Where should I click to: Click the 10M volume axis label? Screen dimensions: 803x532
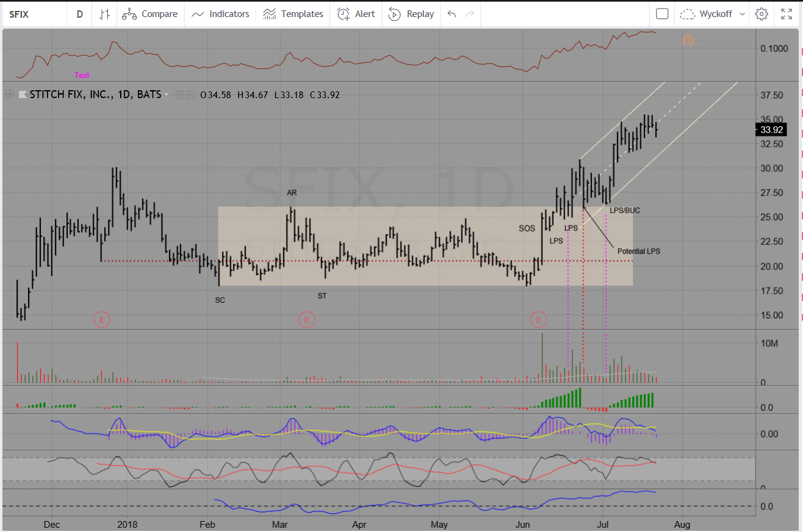point(769,344)
